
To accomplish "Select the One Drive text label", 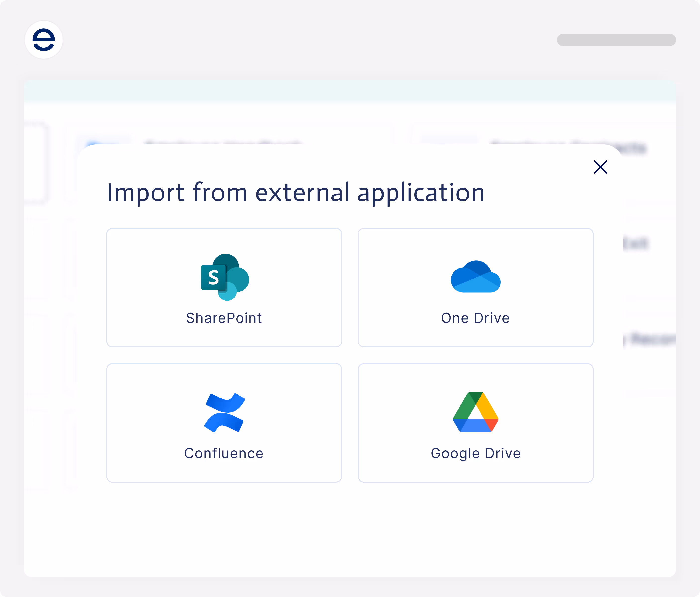I will pos(475,318).
